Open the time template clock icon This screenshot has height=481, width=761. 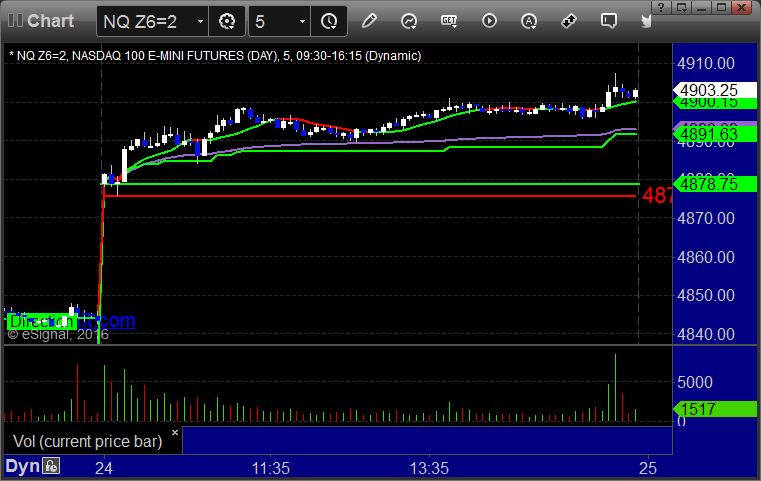coord(329,21)
